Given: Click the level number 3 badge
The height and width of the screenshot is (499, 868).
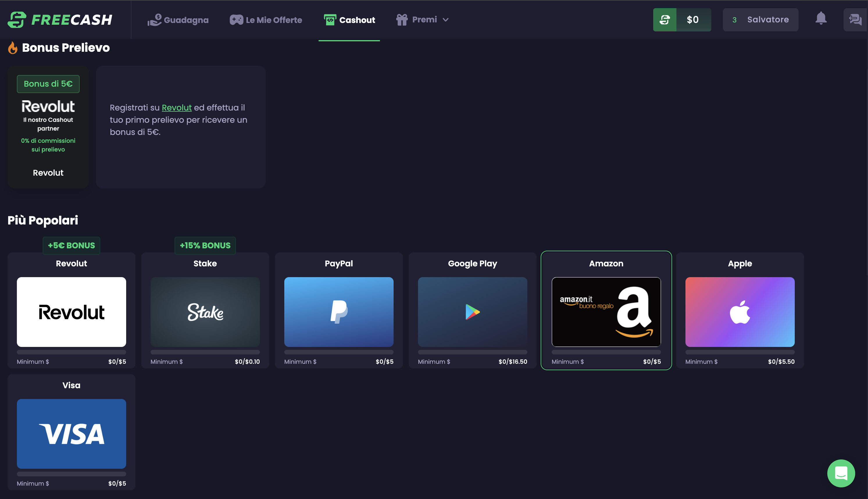Looking at the screenshot, I should pyautogui.click(x=734, y=20).
